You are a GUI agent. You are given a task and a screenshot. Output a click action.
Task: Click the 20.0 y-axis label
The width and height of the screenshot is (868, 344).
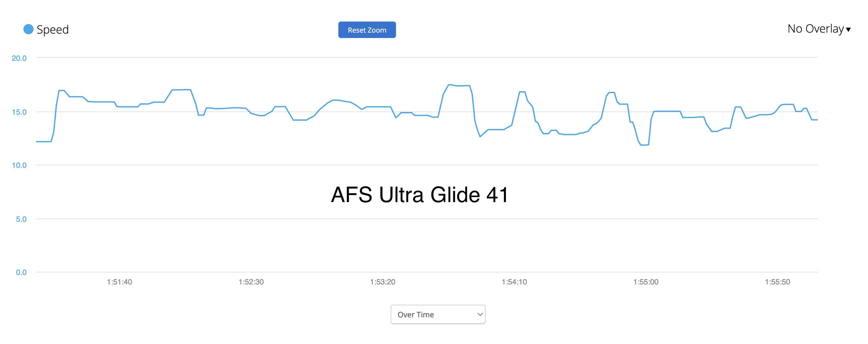[x=19, y=58]
